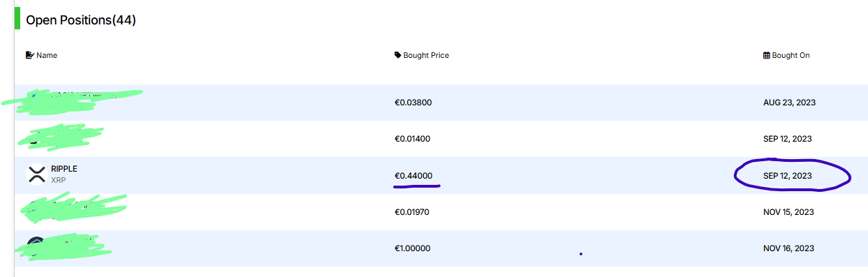Click the Open Positions(44) heading
This screenshot has height=277, width=868.
[81, 20]
